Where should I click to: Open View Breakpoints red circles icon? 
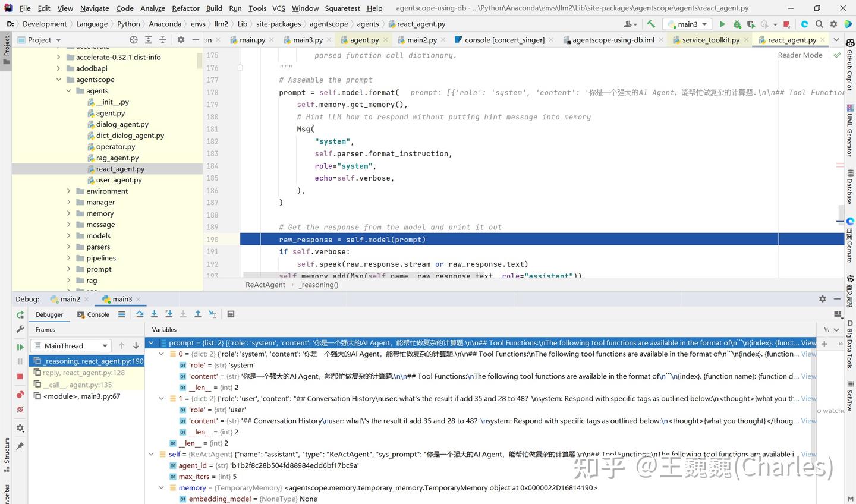pos(20,394)
